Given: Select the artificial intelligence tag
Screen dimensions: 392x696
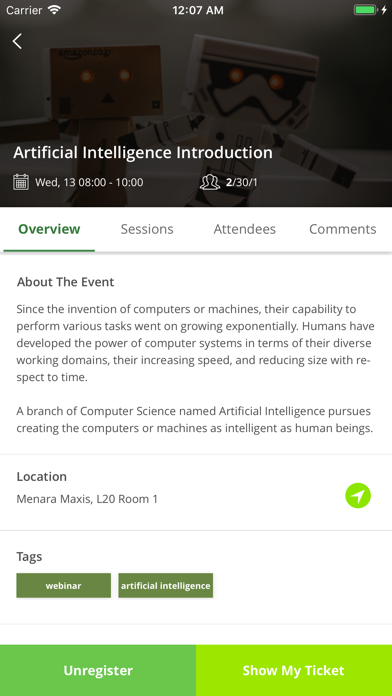Looking at the screenshot, I should point(166,585).
